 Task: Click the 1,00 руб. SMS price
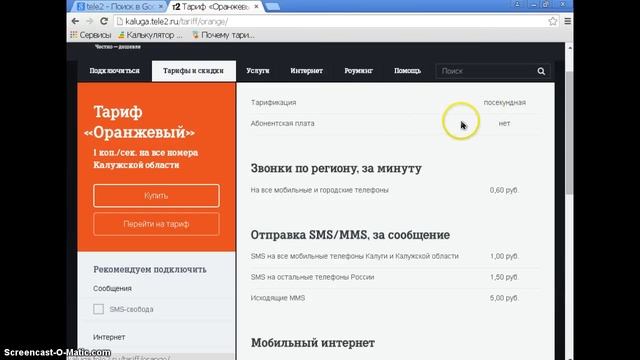point(504,256)
